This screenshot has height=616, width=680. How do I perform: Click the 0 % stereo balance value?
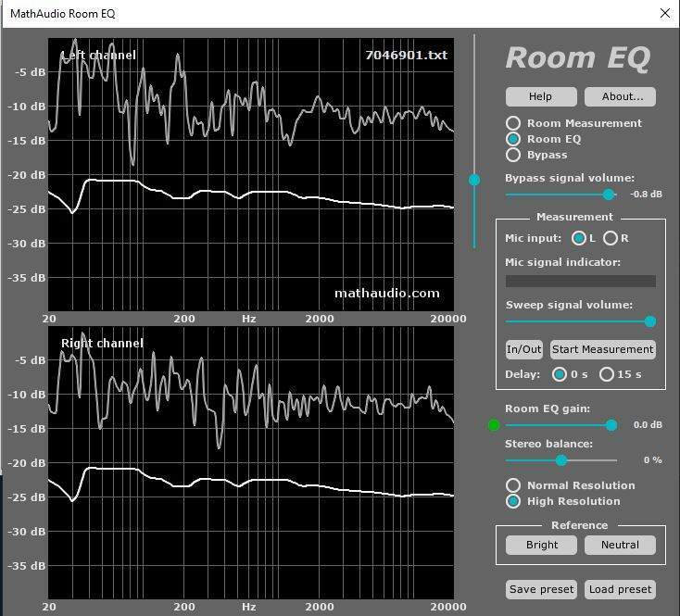tap(653, 460)
